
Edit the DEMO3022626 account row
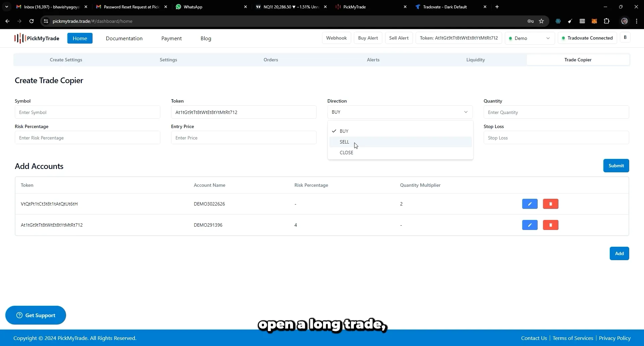tap(530, 204)
